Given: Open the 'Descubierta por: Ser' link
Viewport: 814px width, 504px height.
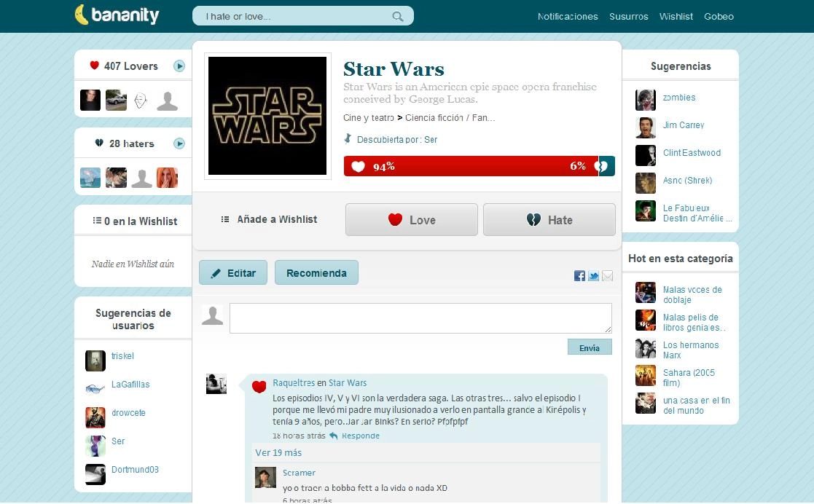Looking at the screenshot, I should [x=397, y=140].
